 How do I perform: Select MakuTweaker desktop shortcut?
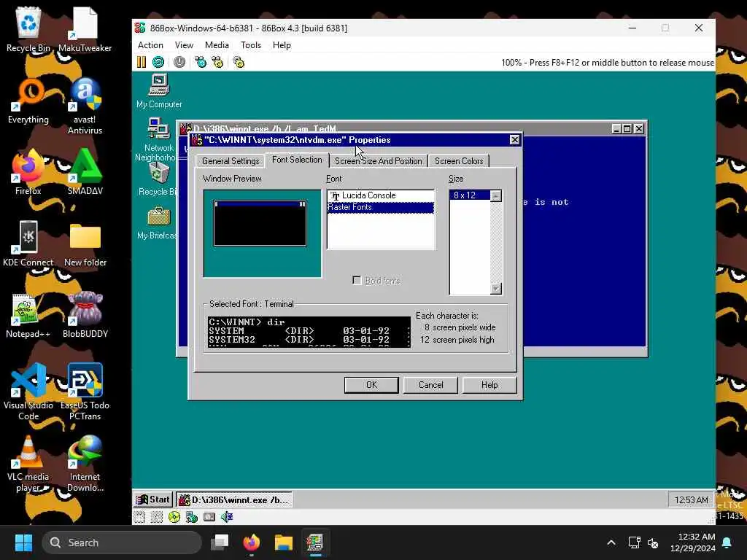pyautogui.click(x=85, y=29)
